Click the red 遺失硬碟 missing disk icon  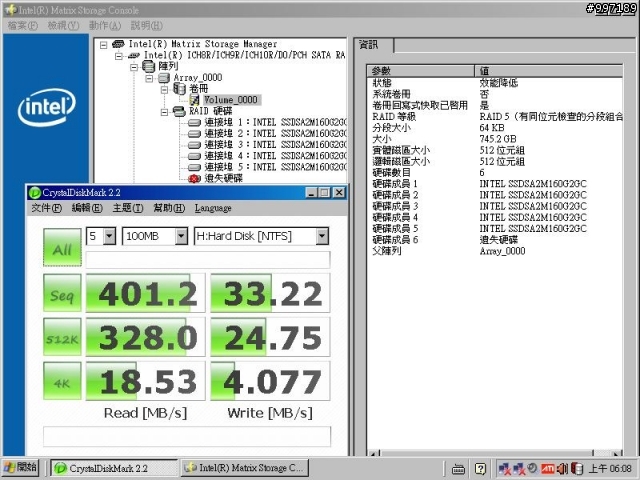194,178
